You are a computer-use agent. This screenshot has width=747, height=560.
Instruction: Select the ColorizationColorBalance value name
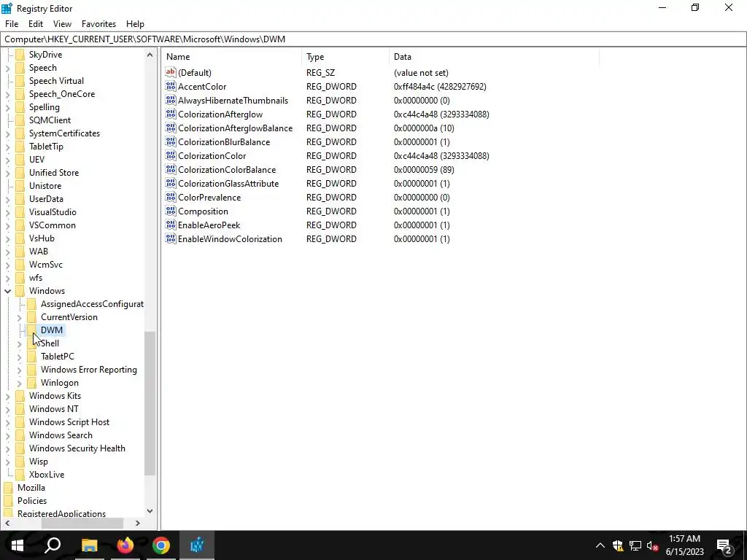pyautogui.click(x=227, y=169)
